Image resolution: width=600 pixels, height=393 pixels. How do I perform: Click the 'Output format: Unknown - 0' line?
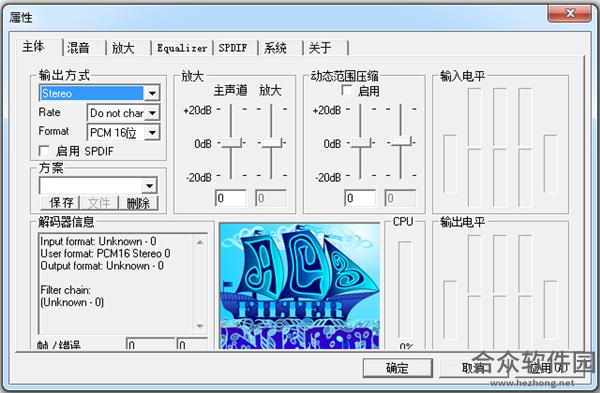[102, 266]
